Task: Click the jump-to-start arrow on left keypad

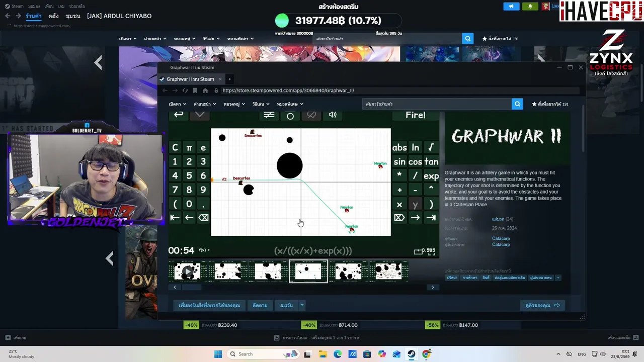Action: tap(175, 218)
